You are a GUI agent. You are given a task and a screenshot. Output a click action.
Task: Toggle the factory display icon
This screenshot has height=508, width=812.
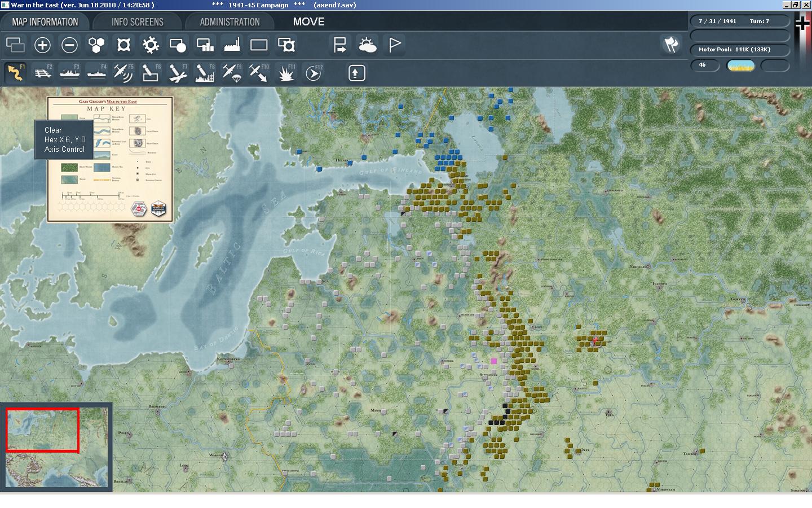232,45
